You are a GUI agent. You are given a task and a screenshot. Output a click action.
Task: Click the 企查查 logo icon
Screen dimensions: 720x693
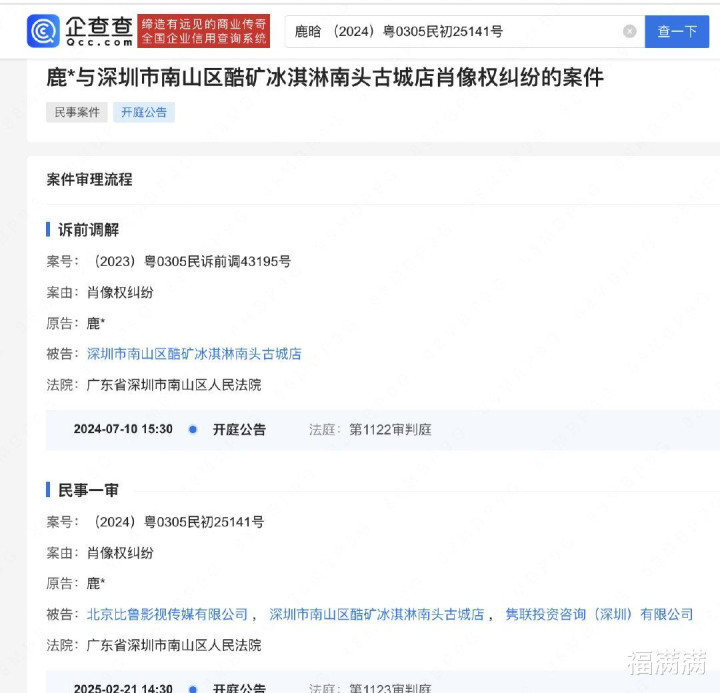click(x=43, y=31)
